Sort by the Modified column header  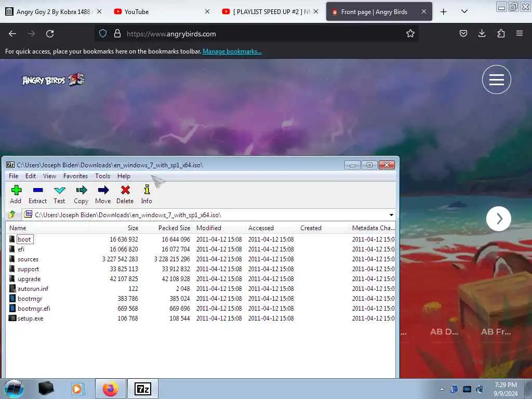(219, 228)
